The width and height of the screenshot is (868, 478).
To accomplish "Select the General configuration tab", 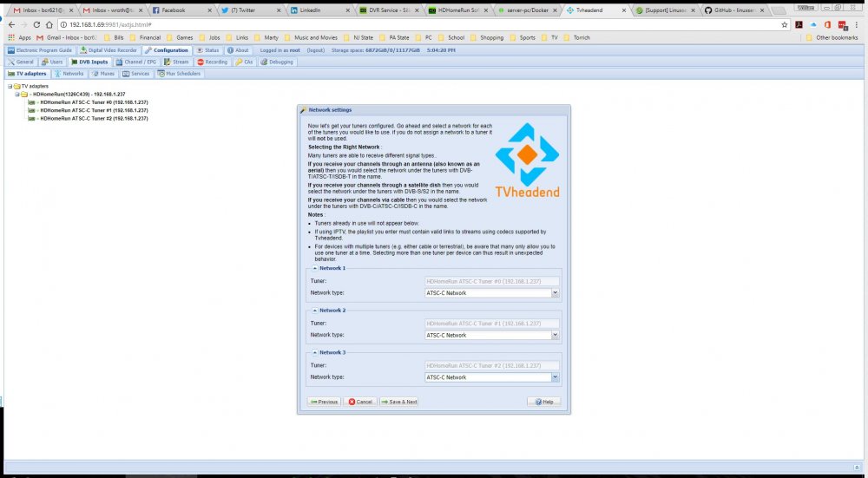I will coord(21,62).
